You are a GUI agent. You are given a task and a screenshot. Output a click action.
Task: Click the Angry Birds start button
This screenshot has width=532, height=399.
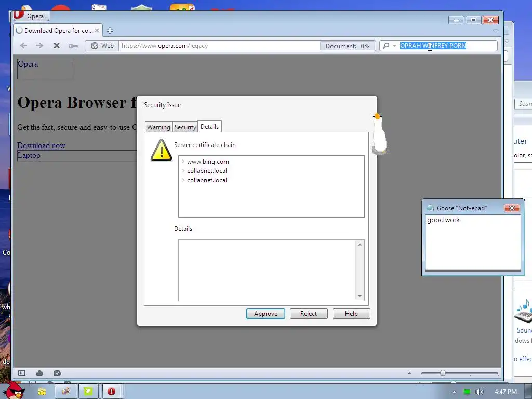click(x=14, y=390)
